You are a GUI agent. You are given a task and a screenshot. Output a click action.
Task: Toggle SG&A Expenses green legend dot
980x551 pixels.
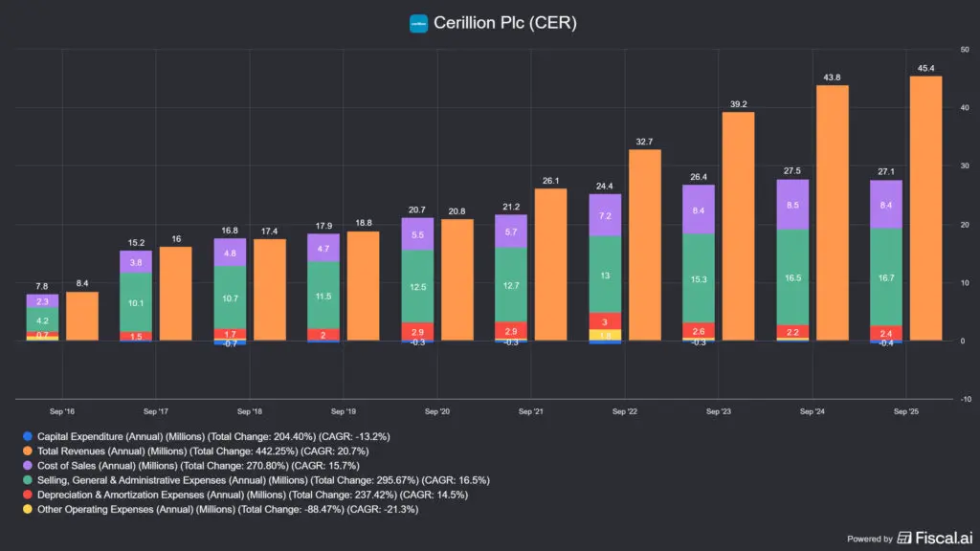[x=28, y=480]
